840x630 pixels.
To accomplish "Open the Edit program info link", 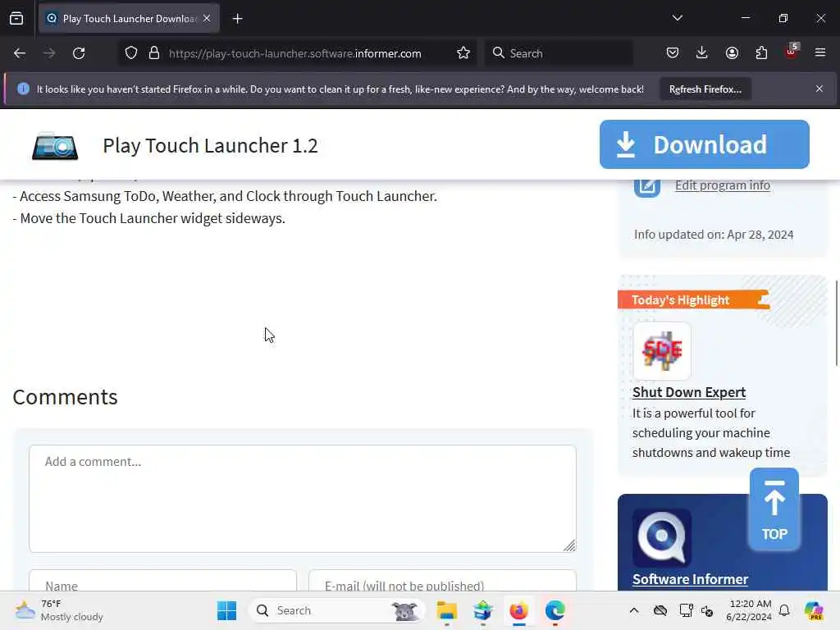I will click(723, 185).
